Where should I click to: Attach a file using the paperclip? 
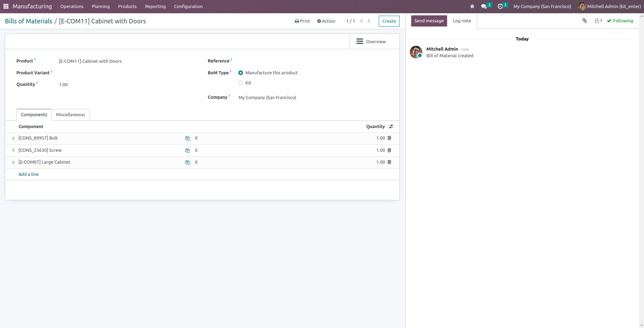[x=584, y=21]
